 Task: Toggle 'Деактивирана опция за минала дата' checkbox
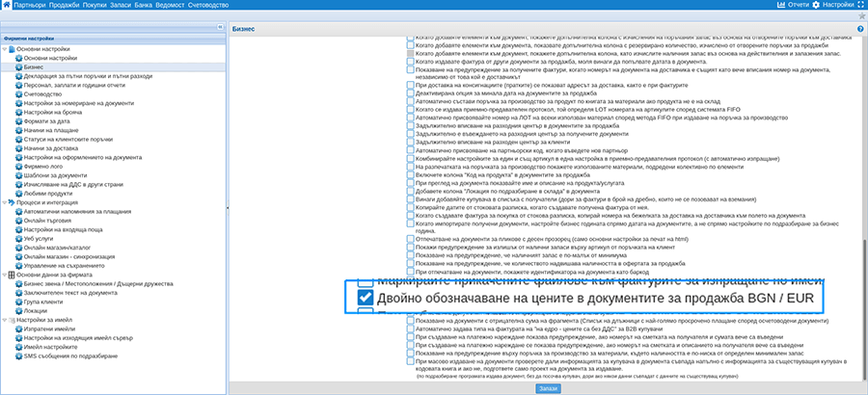click(410, 93)
